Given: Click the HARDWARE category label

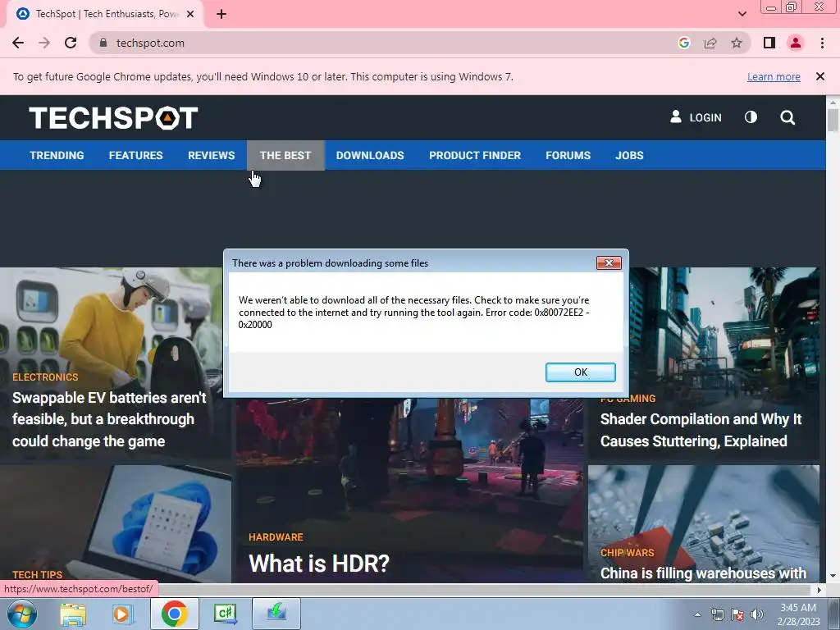Looking at the screenshot, I should point(276,536).
